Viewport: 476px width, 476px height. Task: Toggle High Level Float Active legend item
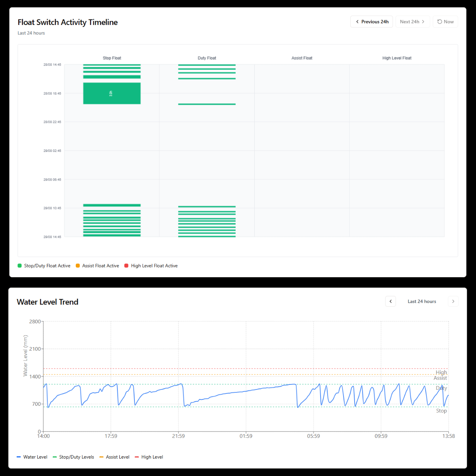(151, 266)
